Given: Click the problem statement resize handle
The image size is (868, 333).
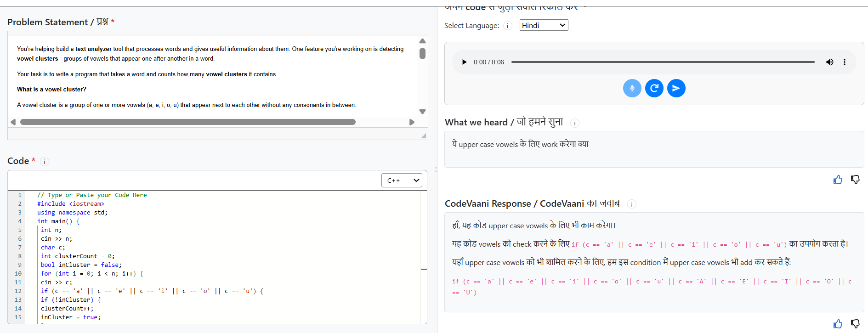Looking at the screenshot, I should pos(424,135).
